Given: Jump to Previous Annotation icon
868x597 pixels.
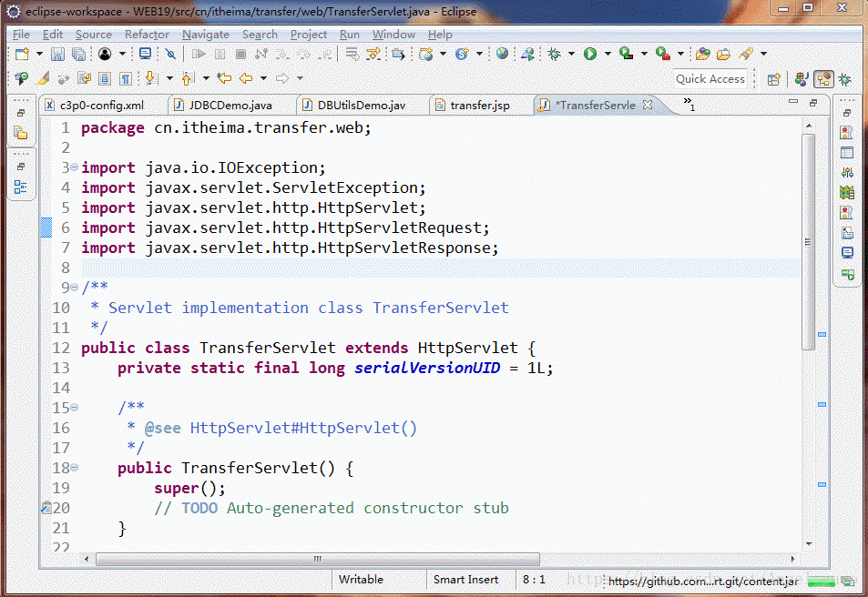Looking at the screenshot, I should coord(187,78).
